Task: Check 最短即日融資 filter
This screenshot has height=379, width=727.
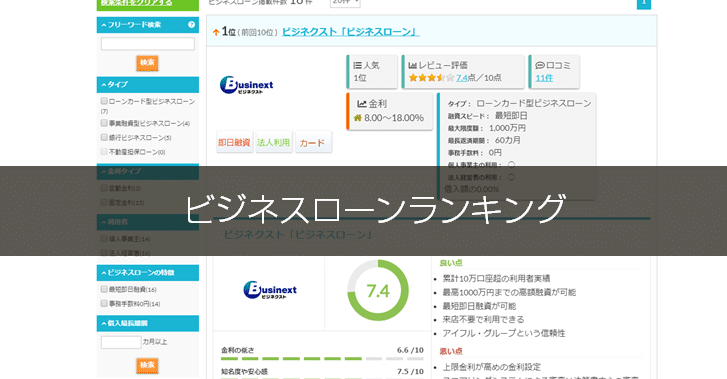Action: [104, 289]
